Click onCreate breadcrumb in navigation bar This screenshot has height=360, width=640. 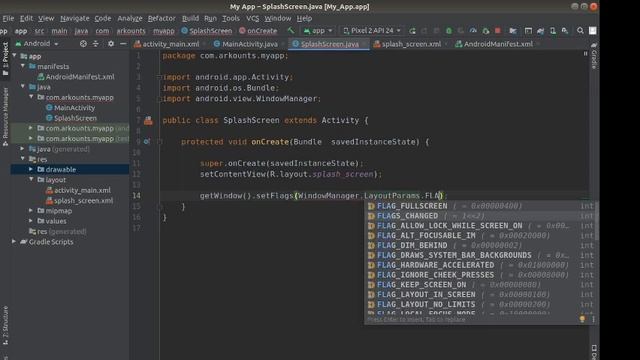258,31
